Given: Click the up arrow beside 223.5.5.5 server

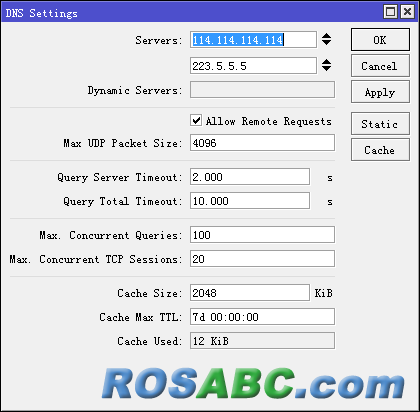Looking at the screenshot, I should pos(326,62).
